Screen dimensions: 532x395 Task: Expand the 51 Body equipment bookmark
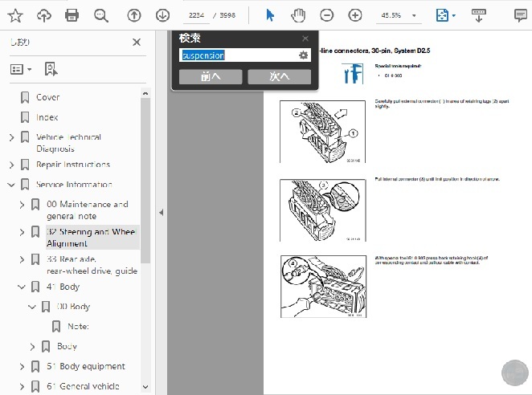click(x=22, y=367)
